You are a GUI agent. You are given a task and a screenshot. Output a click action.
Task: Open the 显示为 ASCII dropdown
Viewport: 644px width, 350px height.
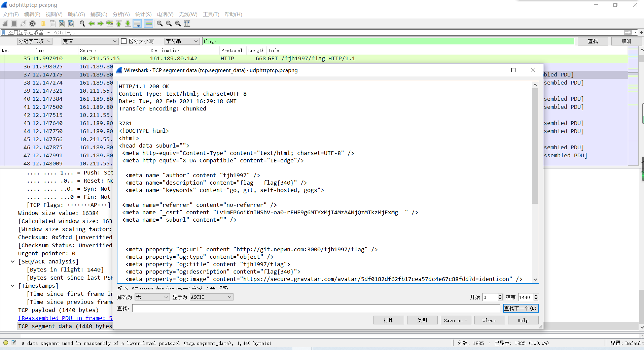tap(211, 297)
